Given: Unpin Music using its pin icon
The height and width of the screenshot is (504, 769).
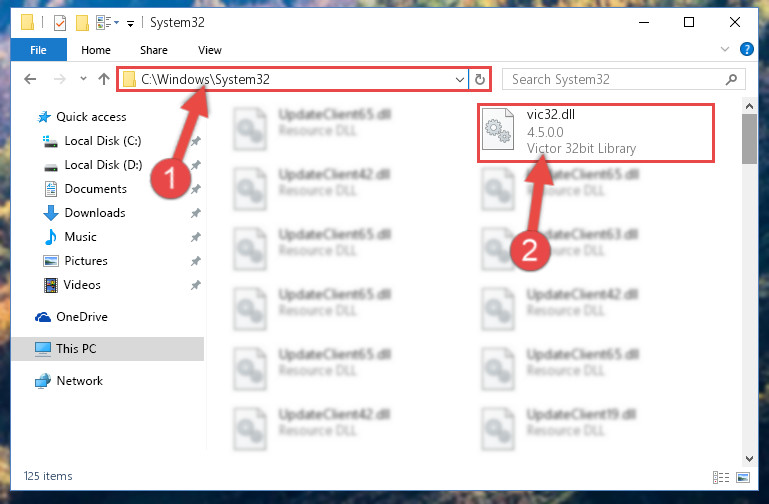Looking at the screenshot, I should [x=195, y=237].
